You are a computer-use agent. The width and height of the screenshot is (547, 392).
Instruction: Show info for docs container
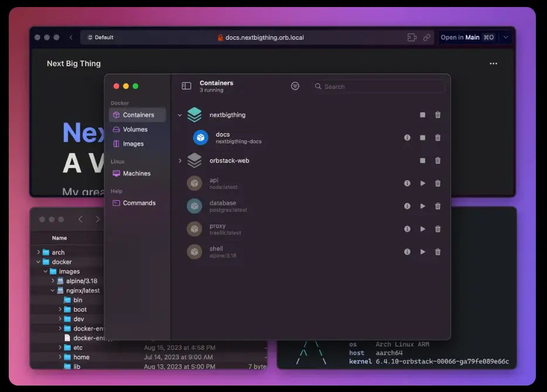point(407,137)
